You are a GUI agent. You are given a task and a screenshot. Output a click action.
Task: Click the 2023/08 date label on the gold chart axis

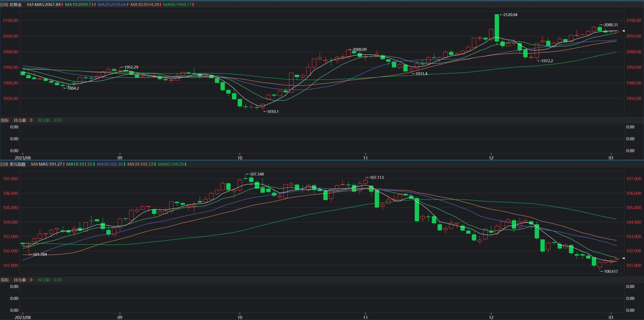tap(23, 158)
